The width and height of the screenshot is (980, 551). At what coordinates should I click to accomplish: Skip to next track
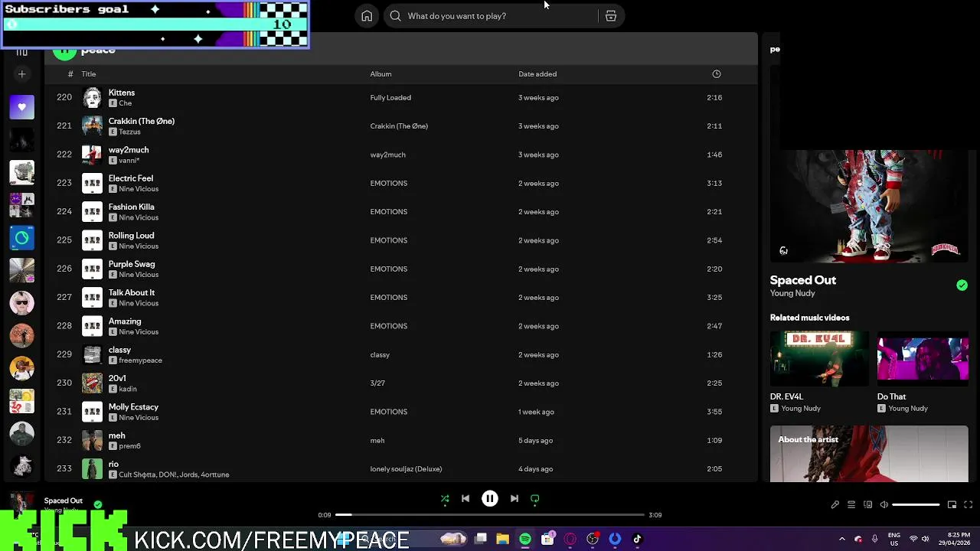pos(514,499)
